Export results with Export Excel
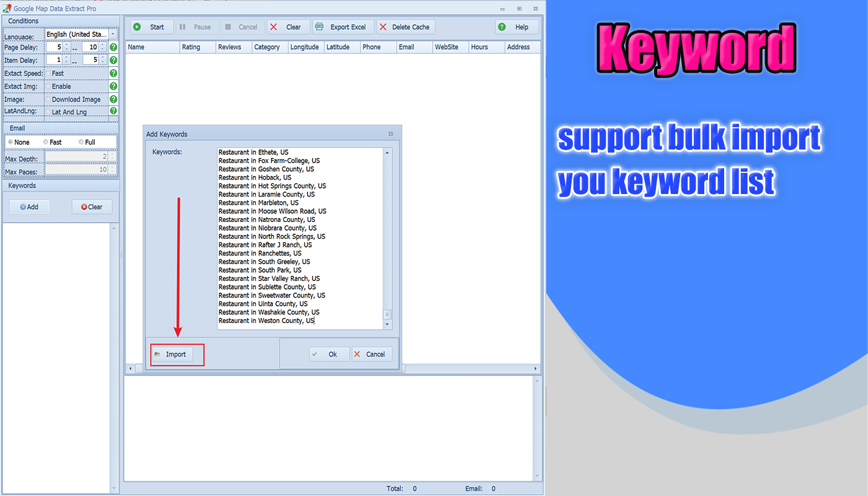Image resolution: width=868 pixels, height=496 pixels. point(343,27)
